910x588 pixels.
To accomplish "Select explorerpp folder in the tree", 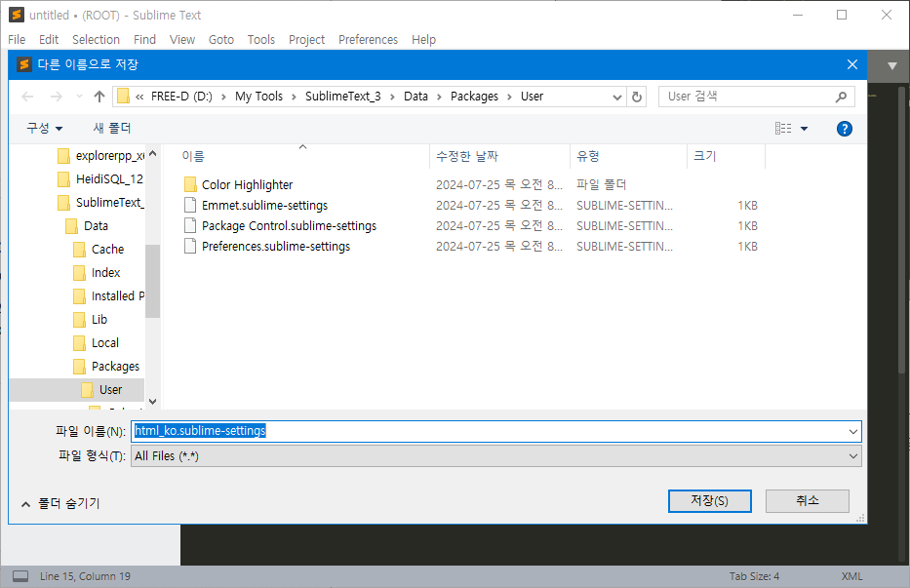I will click(101, 156).
